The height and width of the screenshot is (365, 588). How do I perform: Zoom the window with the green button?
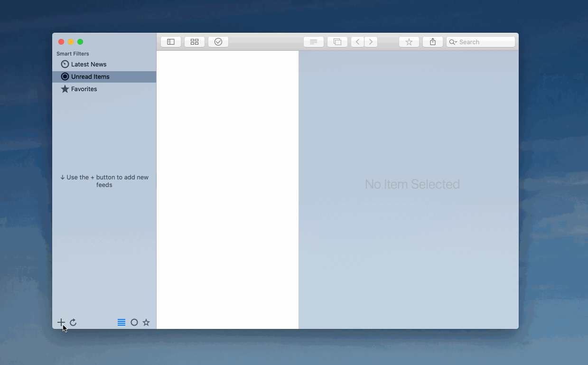click(x=80, y=42)
